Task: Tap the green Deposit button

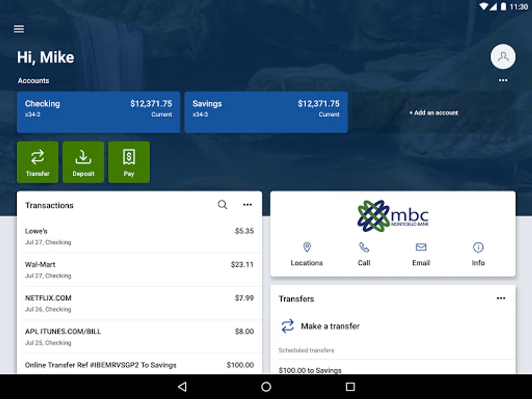Action: pos(83,162)
